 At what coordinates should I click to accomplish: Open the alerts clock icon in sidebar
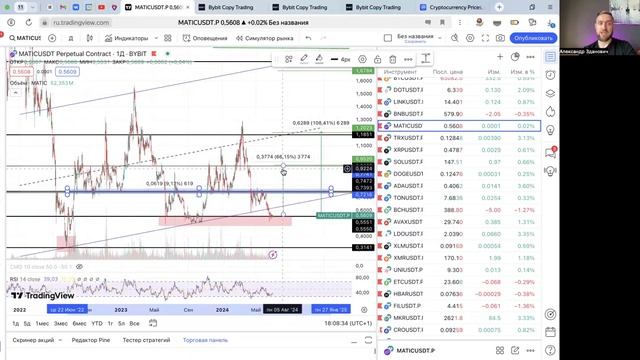pyautogui.click(x=550, y=75)
